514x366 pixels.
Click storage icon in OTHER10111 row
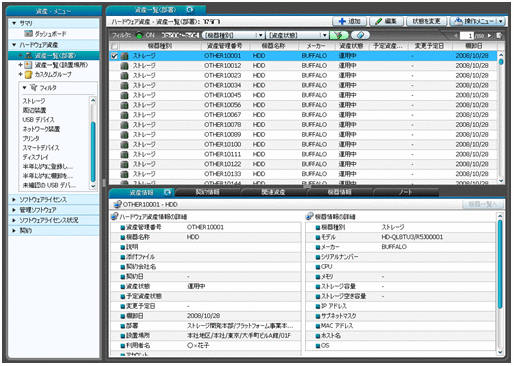pyautogui.click(x=124, y=155)
